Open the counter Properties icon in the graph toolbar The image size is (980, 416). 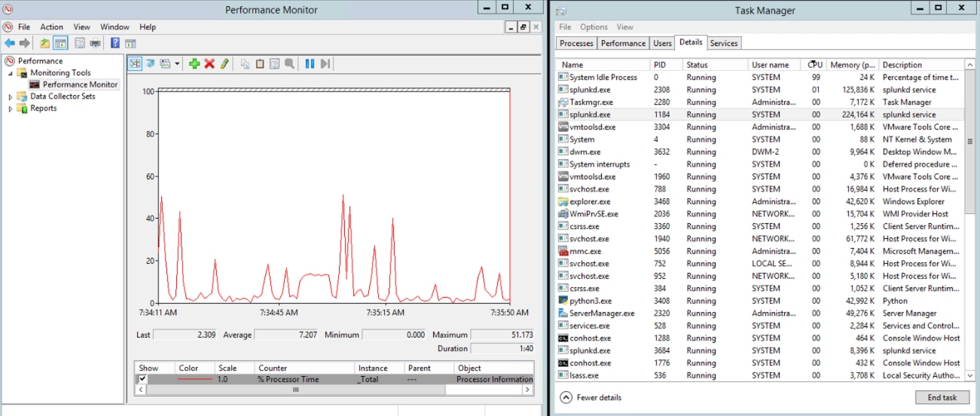275,64
